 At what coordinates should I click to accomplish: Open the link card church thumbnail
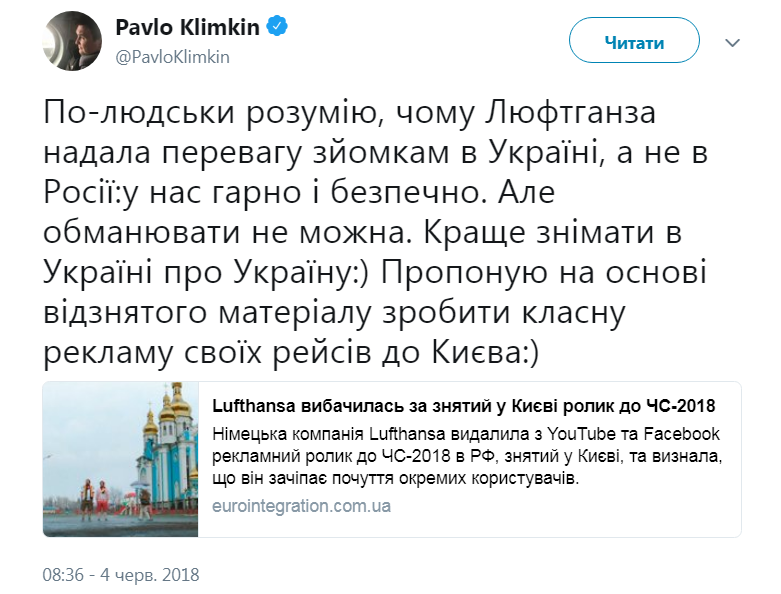[120, 459]
